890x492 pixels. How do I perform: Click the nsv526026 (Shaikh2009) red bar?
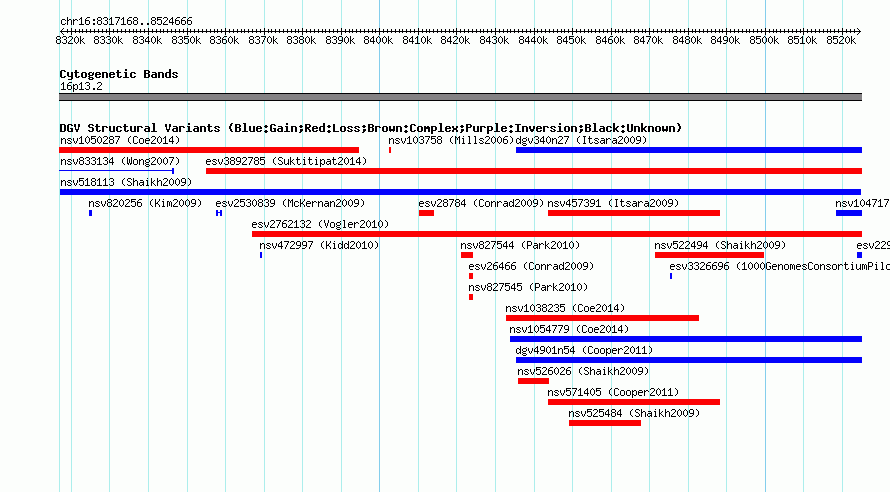coord(533,381)
